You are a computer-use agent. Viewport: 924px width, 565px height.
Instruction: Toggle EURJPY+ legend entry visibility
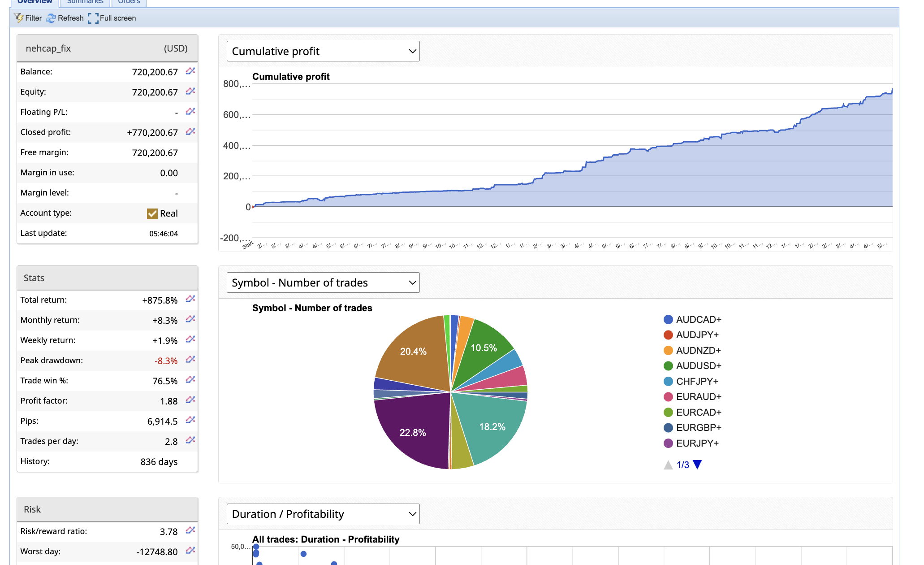[x=697, y=443]
